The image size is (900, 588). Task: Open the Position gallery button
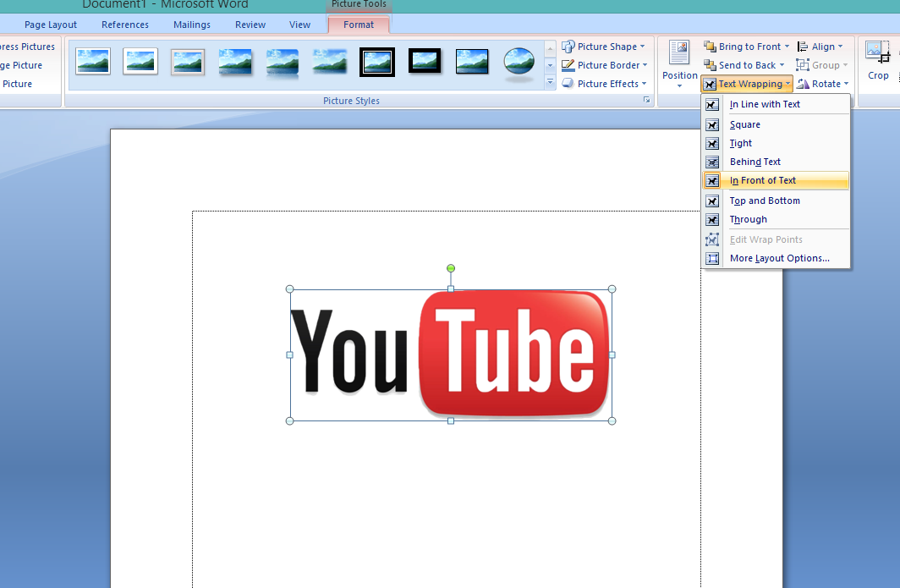[x=679, y=64]
